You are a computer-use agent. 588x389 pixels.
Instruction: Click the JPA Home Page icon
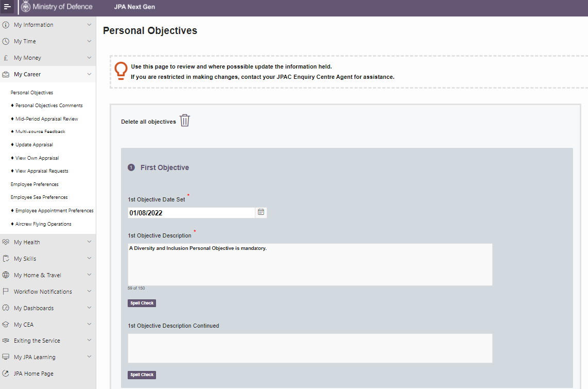click(6, 374)
